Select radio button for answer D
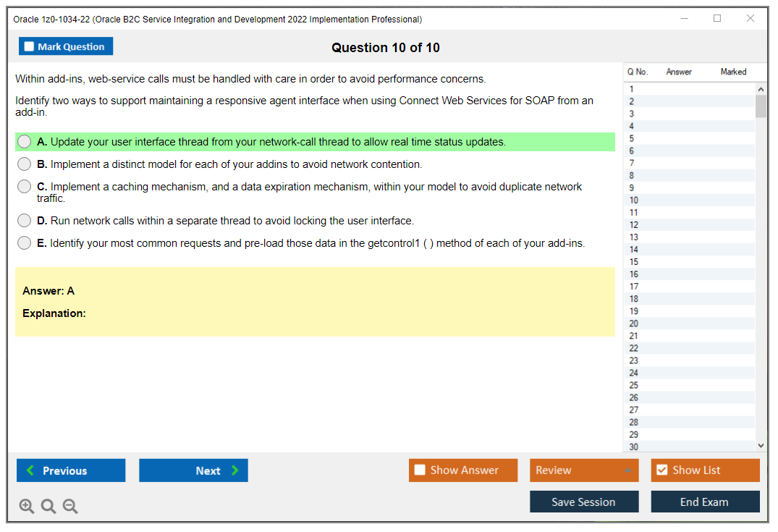The width and height of the screenshot is (778, 532). pyautogui.click(x=22, y=221)
